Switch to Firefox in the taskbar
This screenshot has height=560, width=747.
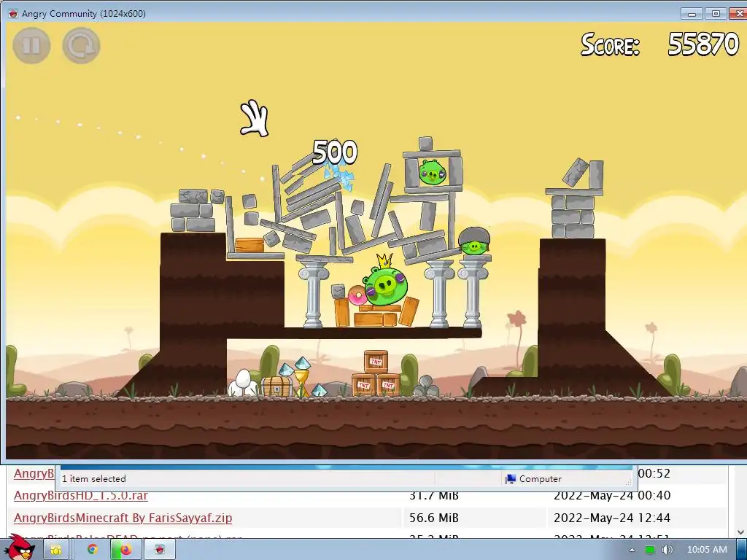[125, 550]
